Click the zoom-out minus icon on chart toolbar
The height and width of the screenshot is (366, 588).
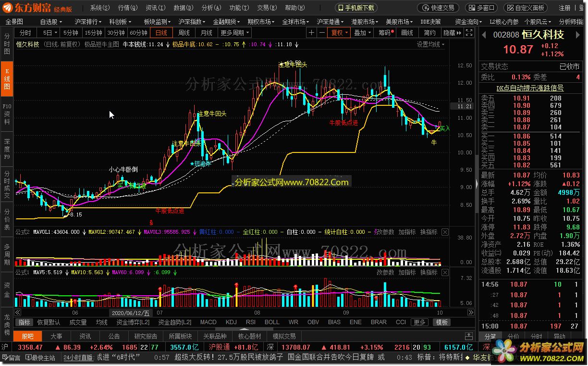(322, 33)
